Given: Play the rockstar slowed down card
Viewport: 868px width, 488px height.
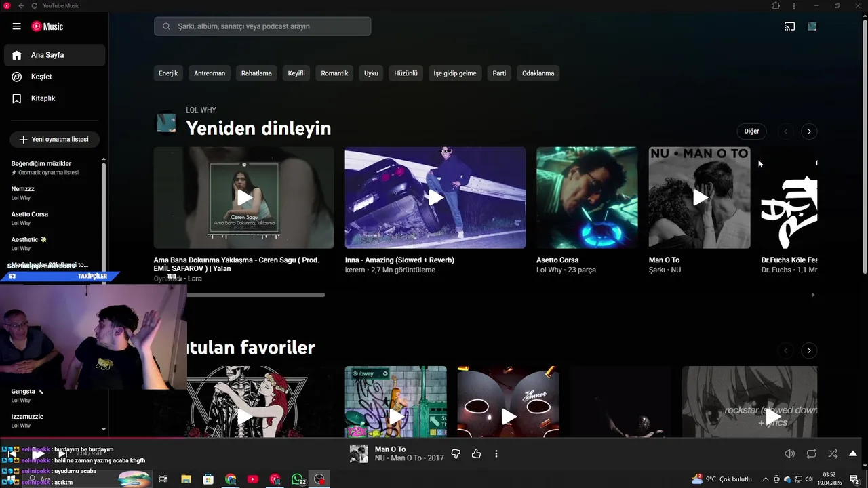Looking at the screenshot, I should coord(750,401).
